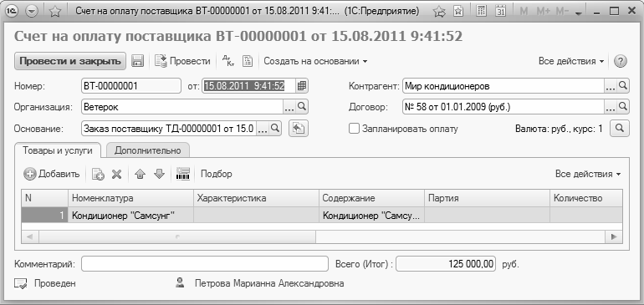
Task: Switch to the Дополнительно tab
Action: (x=148, y=150)
